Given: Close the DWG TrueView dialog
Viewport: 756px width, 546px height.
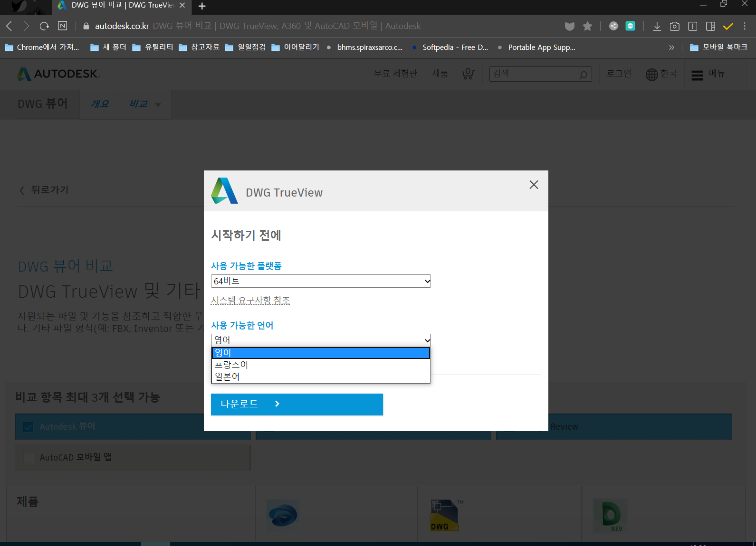Looking at the screenshot, I should point(534,185).
